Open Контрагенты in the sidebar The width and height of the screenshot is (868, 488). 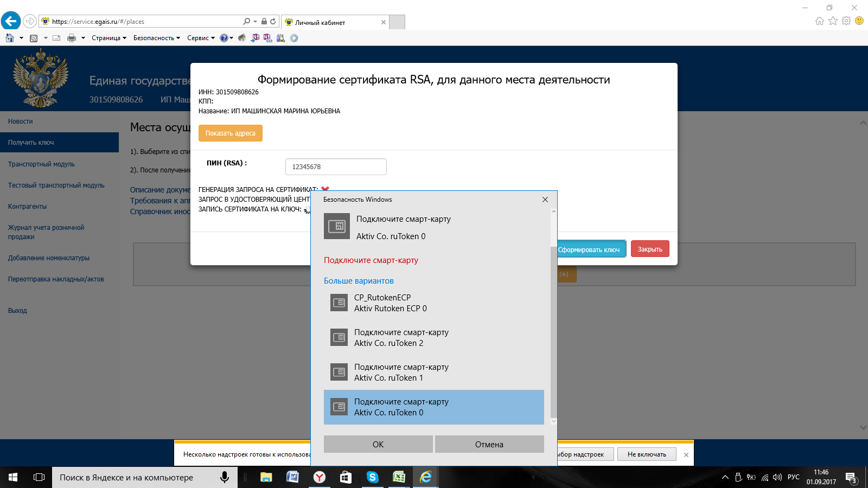point(27,207)
